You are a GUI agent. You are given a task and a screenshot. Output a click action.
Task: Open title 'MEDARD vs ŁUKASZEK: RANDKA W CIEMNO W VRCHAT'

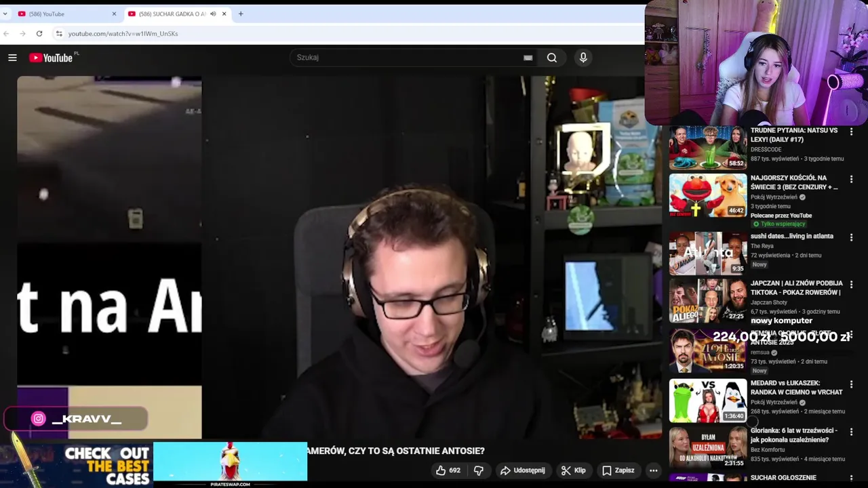click(x=796, y=388)
